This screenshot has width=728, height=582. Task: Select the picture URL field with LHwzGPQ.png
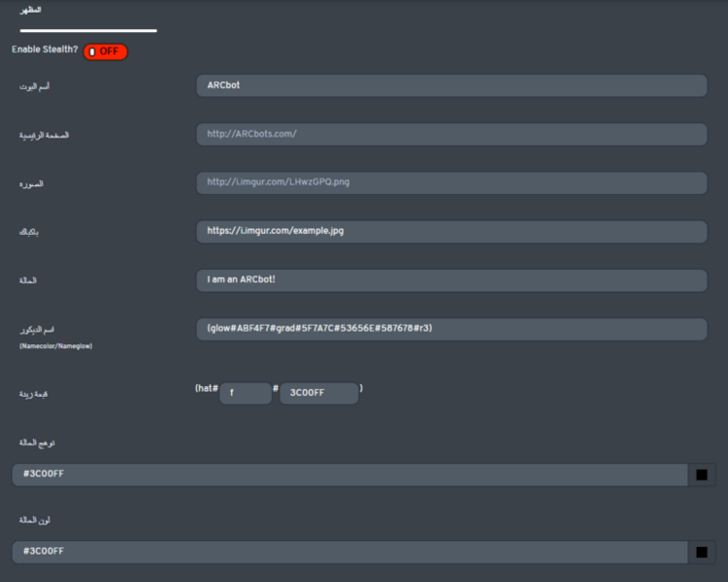click(451, 183)
